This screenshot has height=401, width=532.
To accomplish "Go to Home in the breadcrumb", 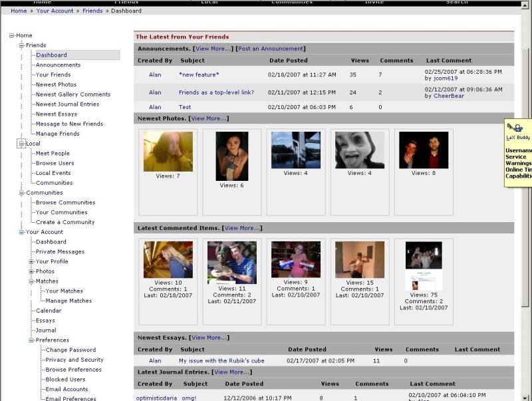I will pyautogui.click(x=19, y=11).
